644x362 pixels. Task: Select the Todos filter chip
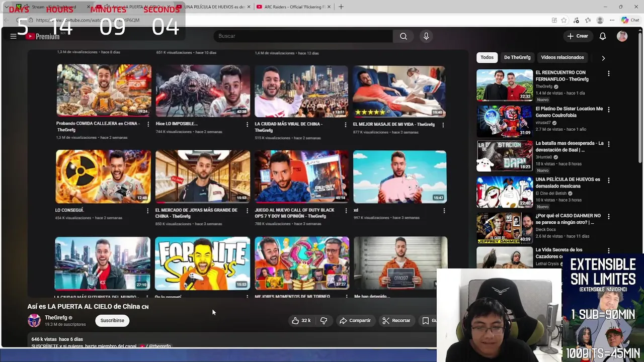[487, 57]
